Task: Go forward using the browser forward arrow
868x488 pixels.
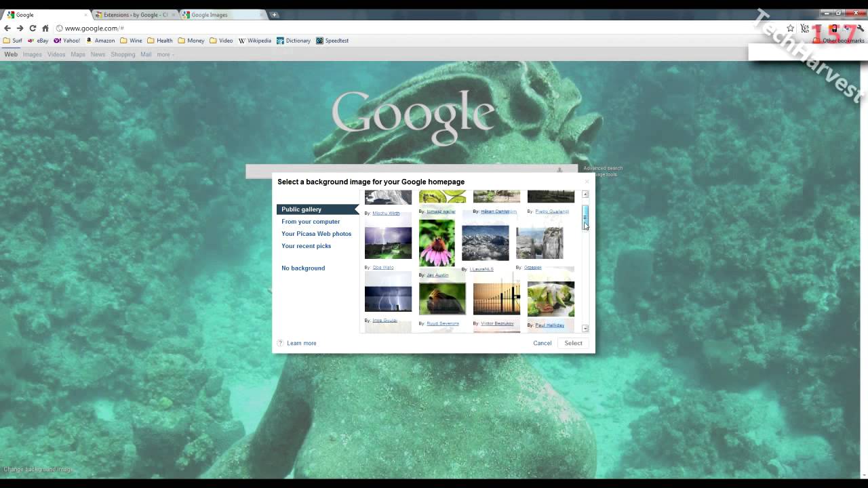Action: (20, 28)
